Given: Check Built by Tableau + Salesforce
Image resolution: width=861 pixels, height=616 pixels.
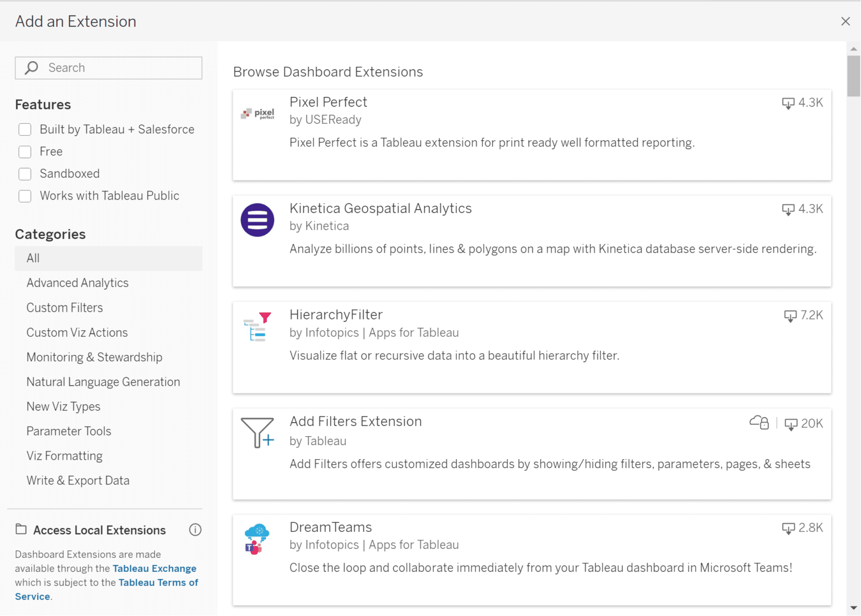Looking at the screenshot, I should 25,129.
